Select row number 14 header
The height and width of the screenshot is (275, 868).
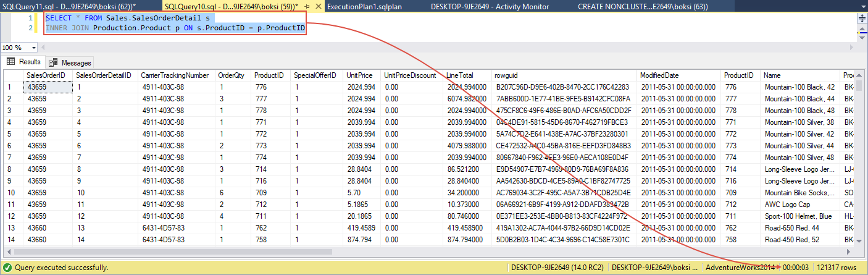click(x=14, y=239)
